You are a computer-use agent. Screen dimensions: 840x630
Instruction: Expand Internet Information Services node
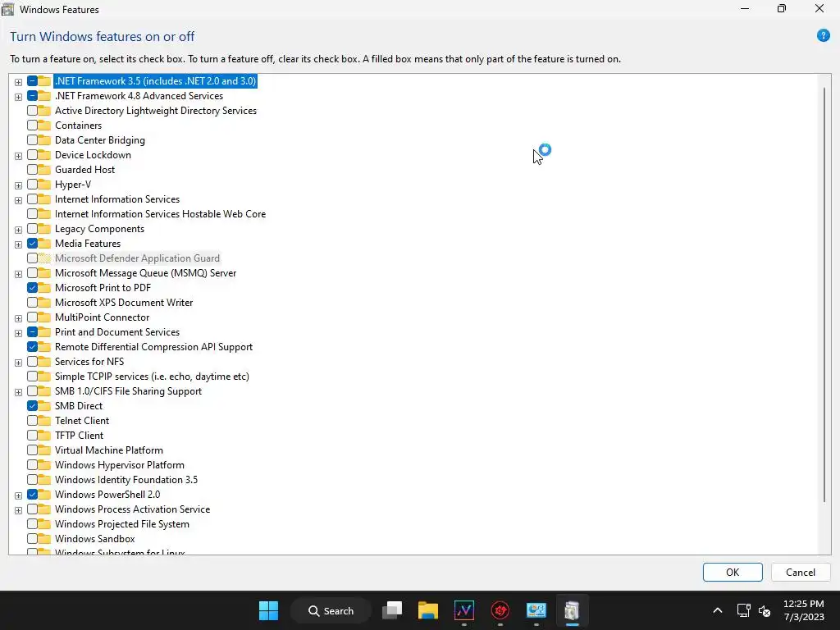tap(18, 200)
